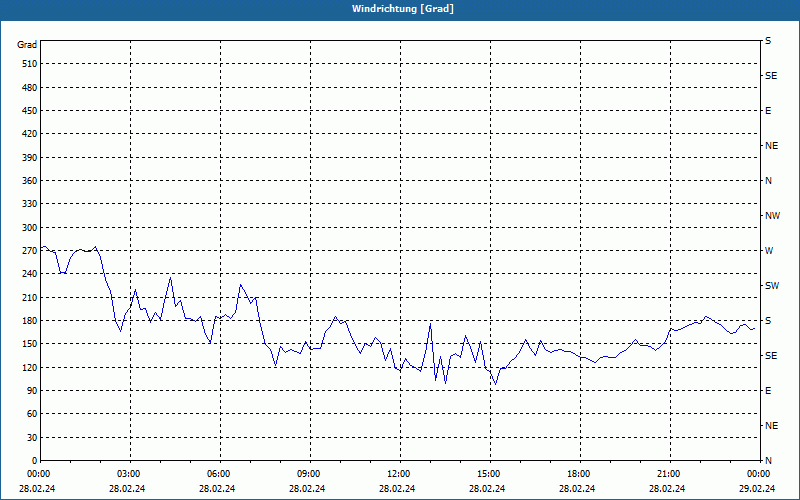
Task: Choose the 300 y-axis label
Action: coord(30,228)
